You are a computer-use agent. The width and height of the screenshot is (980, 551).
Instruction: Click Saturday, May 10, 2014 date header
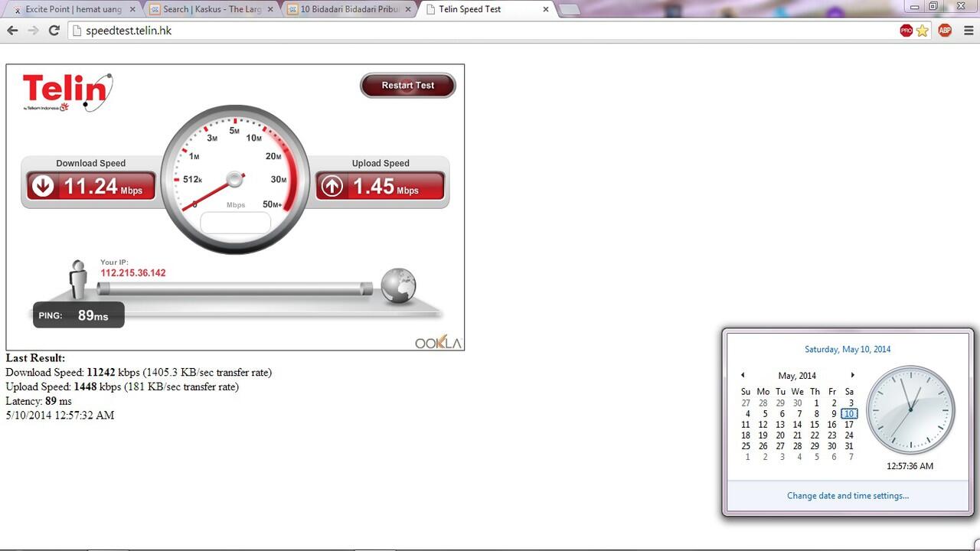[848, 349]
